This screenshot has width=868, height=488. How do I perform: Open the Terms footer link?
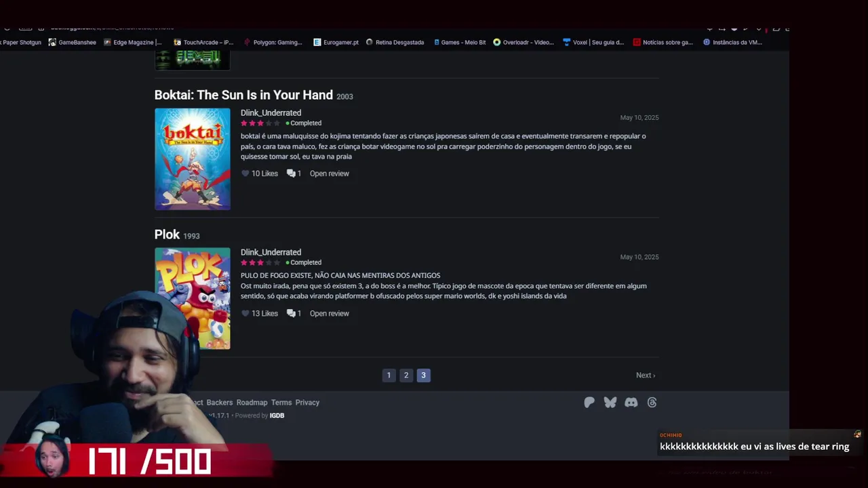pyautogui.click(x=281, y=403)
